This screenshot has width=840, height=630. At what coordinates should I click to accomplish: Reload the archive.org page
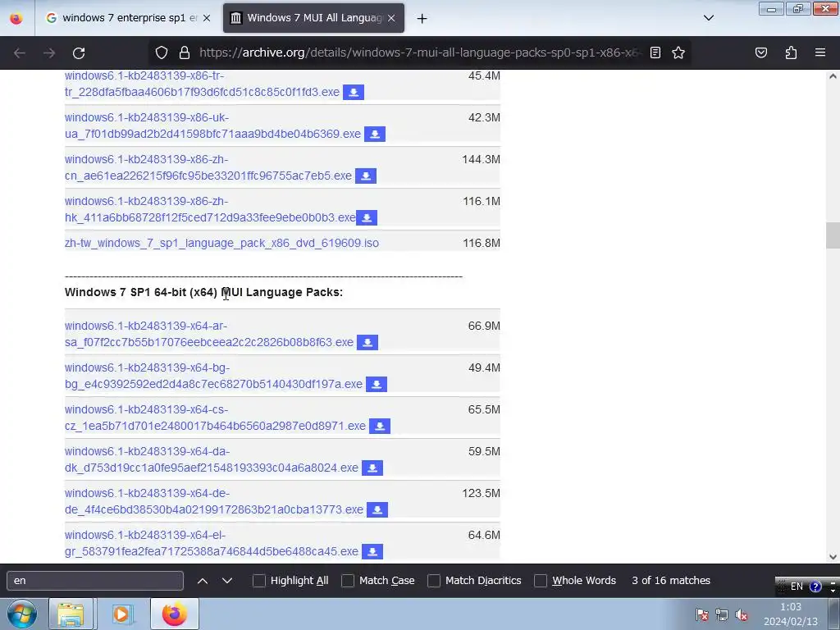[79, 52]
